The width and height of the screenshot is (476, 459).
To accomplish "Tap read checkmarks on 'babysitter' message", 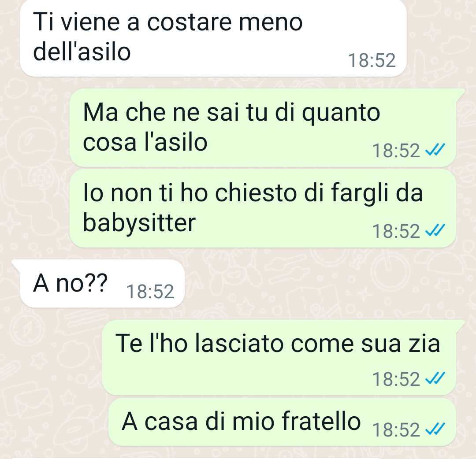I will pyautogui.click(x=435, y=230).
